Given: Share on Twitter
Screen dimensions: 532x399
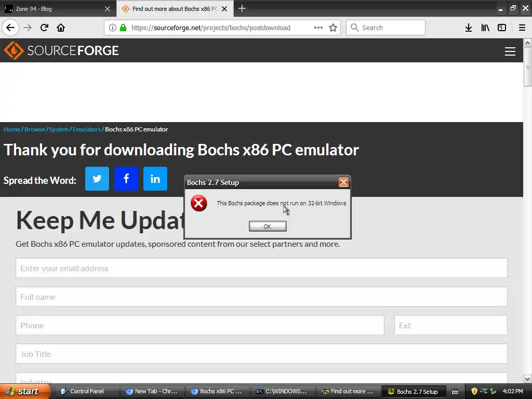Looking at the screenshot, I should [97, 179].
